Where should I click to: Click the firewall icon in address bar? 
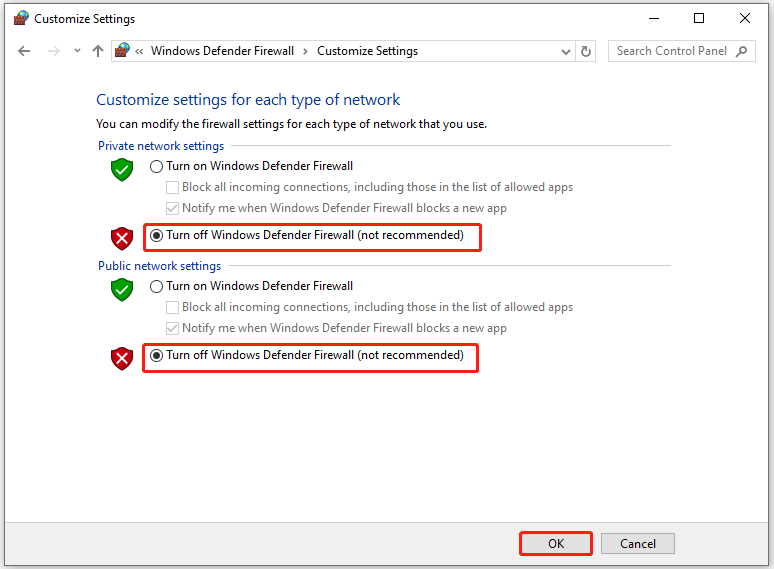(x=122, y=50)
